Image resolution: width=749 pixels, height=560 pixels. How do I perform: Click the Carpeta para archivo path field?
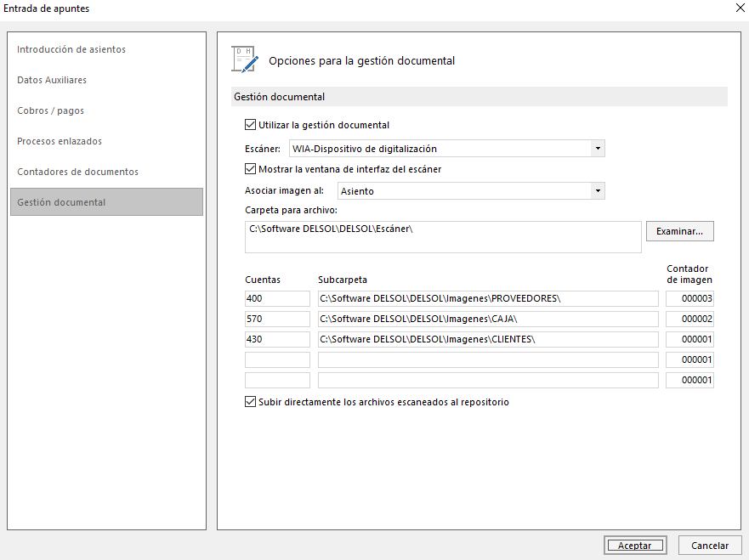pyautogui.click(x=443, y=237)
